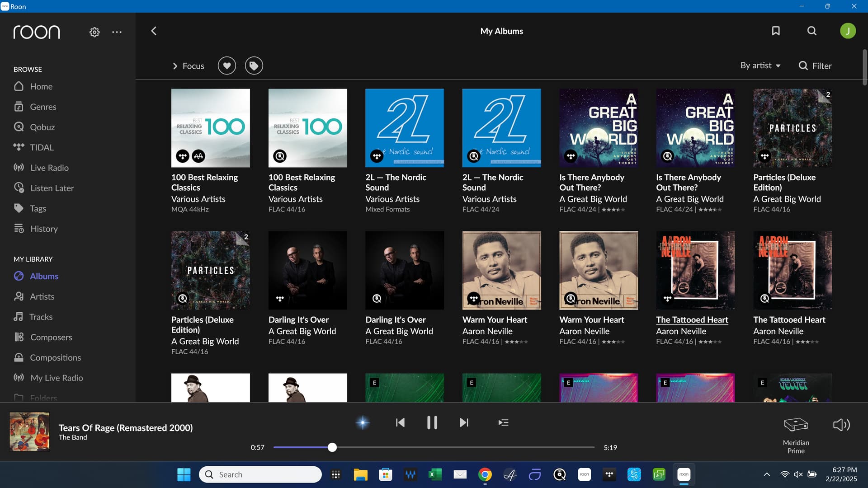This screenshot has height=488, width=868.
Task: Open Aaron Neville artist under first Warm Your Heart
Action: coord(487,331)
